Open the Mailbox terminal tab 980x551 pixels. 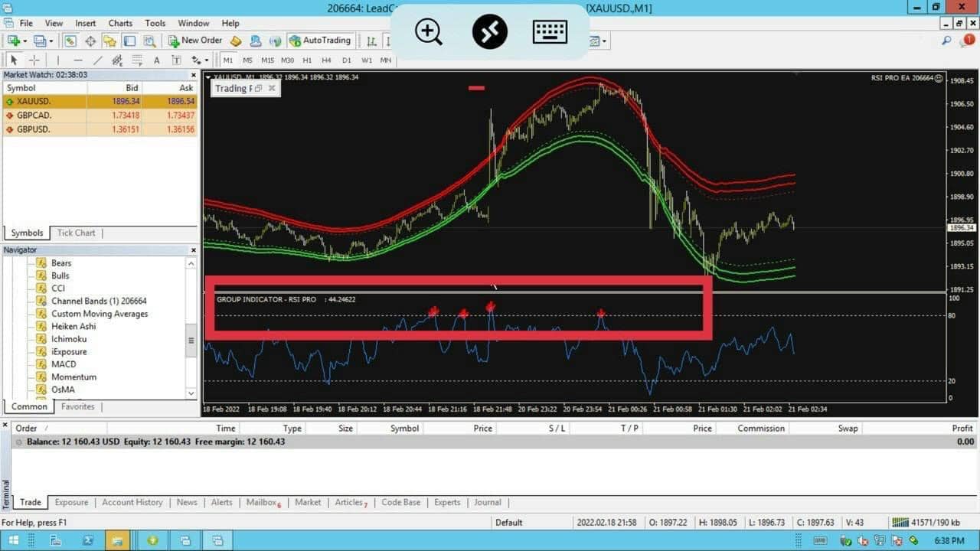(263, 503)
